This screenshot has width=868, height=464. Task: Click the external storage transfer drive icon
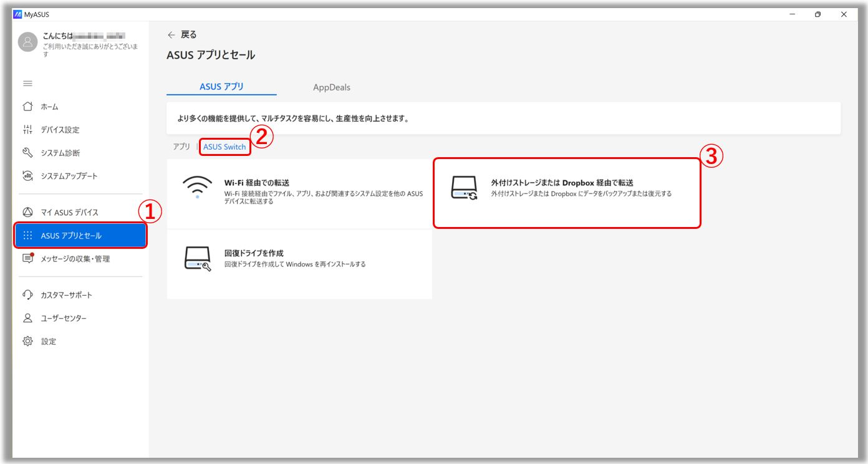(x=464, y=188)
